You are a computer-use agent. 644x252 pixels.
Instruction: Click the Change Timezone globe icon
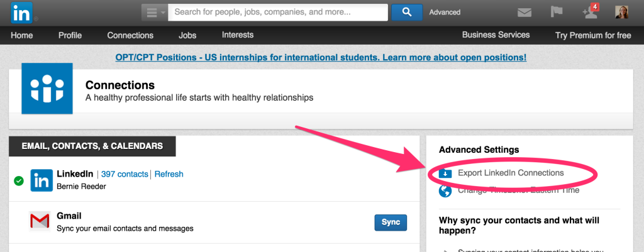(445, 190)
